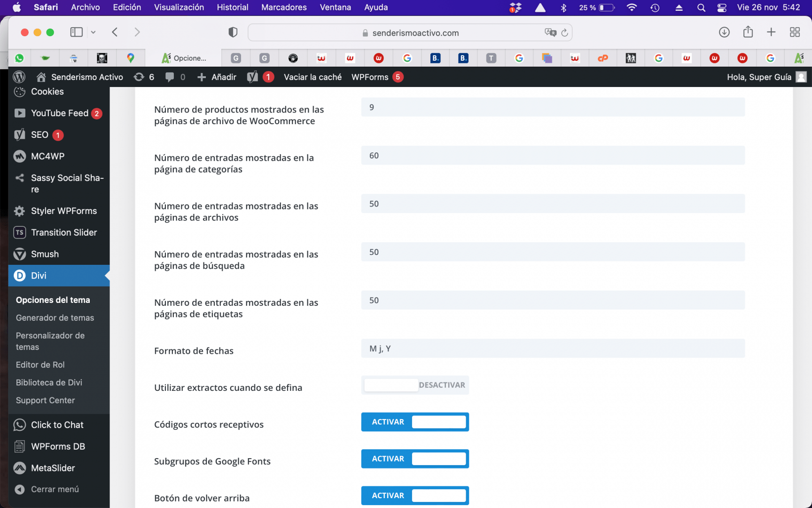Click Vaciar la caché in admin bar
Viewport: 812px width, 508px height.
(312, 77)
